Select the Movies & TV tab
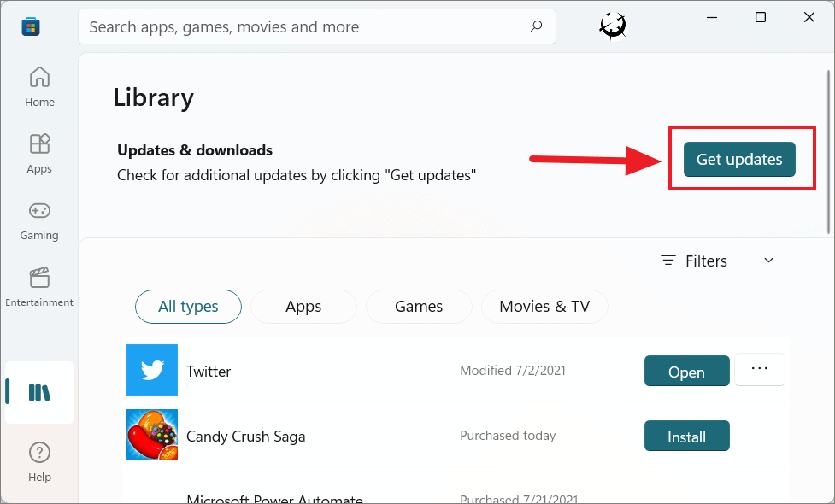The image size is (835, 504). 544,306
